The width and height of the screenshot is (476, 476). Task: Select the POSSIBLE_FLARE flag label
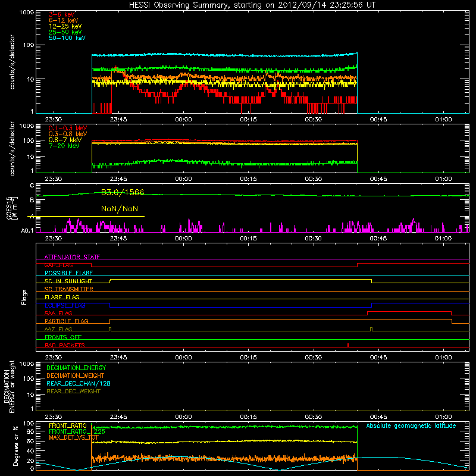coord(68,273)
